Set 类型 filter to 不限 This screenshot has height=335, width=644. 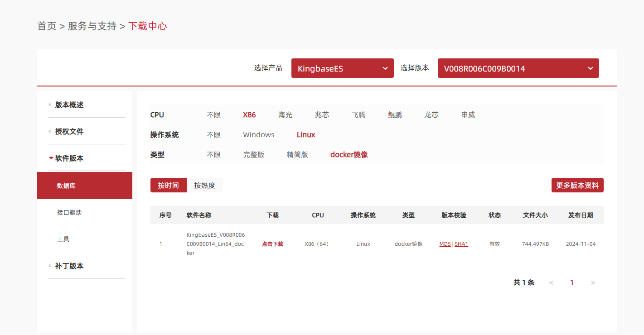click(x=213, y=154)
